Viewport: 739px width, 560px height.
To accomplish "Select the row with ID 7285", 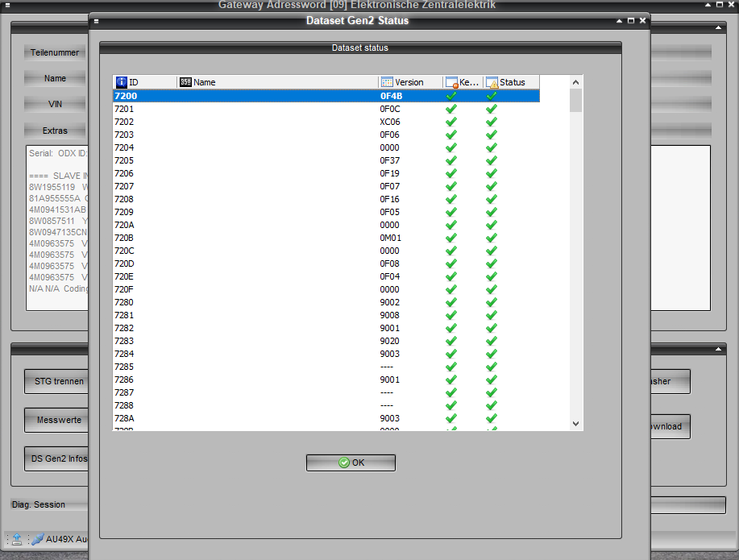I will point(326,367).
